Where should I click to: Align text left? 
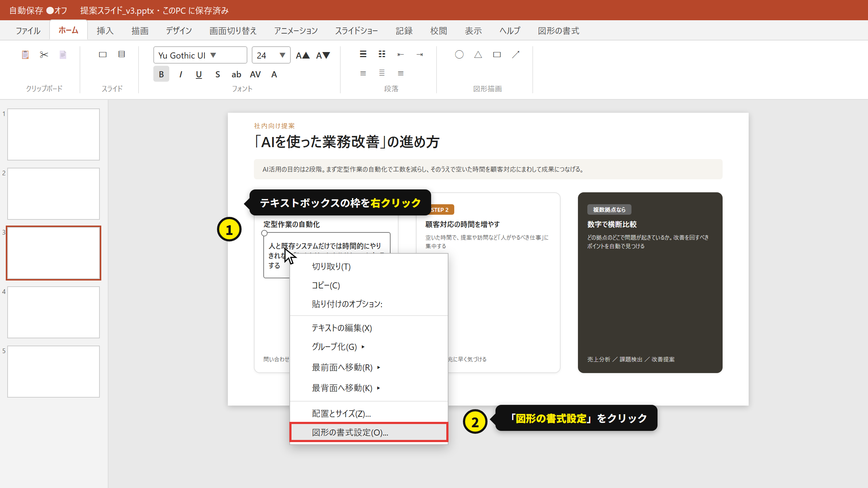click(363, 73)
